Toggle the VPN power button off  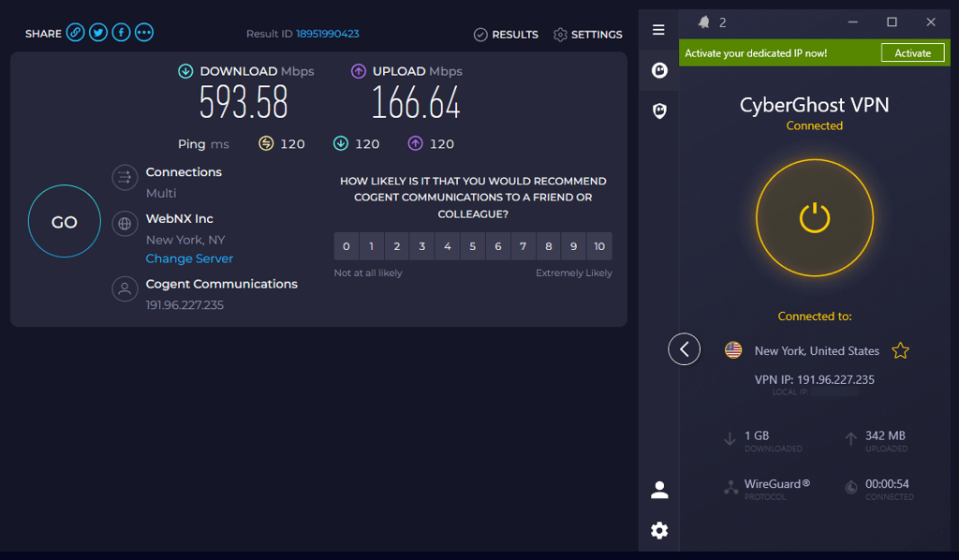[815, 217]
